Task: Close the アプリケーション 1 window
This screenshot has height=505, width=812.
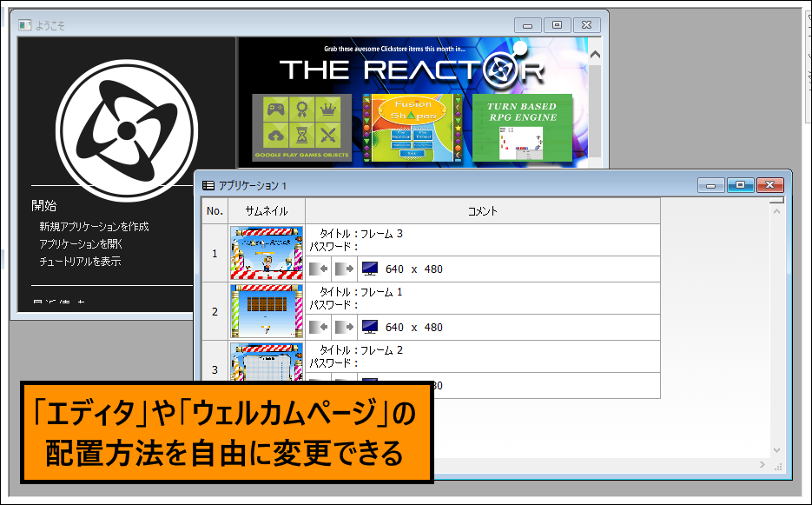Action: (770, 185)
